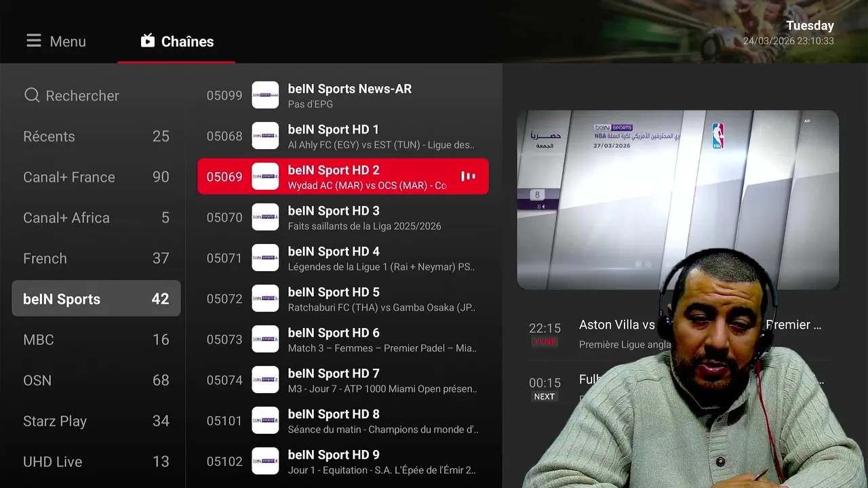This screenshot has height=488, width=868.
Task: Click beIN Sport HD 3 channel logo
Action: click(x=265, y=217)
